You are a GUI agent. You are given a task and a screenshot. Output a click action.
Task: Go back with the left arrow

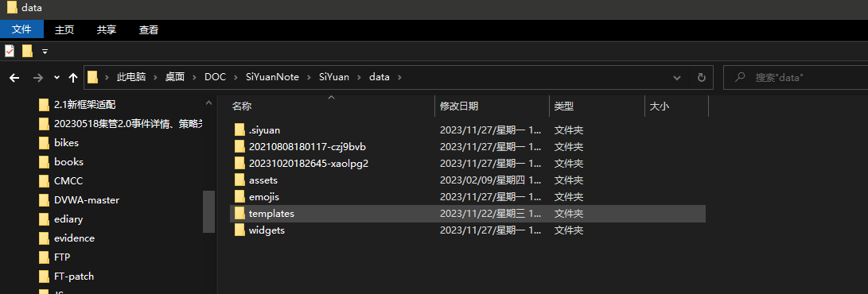[14, 78]
